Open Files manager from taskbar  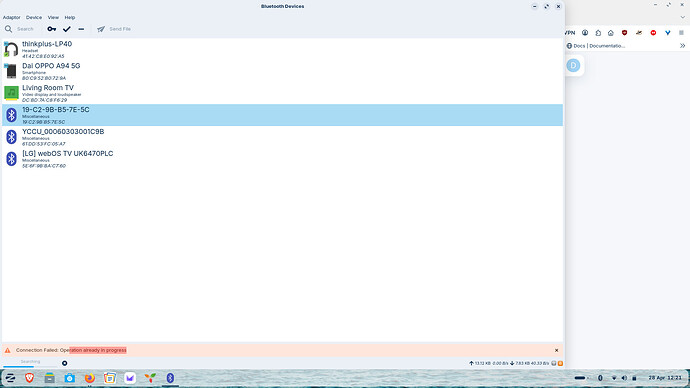[x=50, y=378]
